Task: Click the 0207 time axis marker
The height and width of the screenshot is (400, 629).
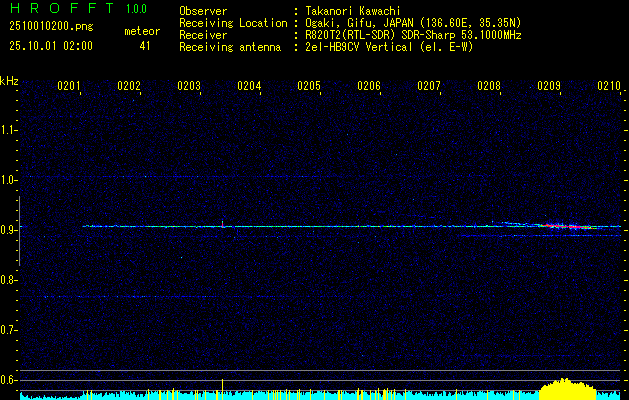Action: (x=429, y=86)
